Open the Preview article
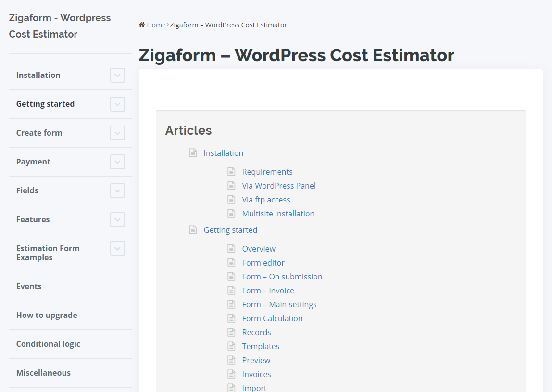This screenshot has height=392, width=552. click(256, 361)
